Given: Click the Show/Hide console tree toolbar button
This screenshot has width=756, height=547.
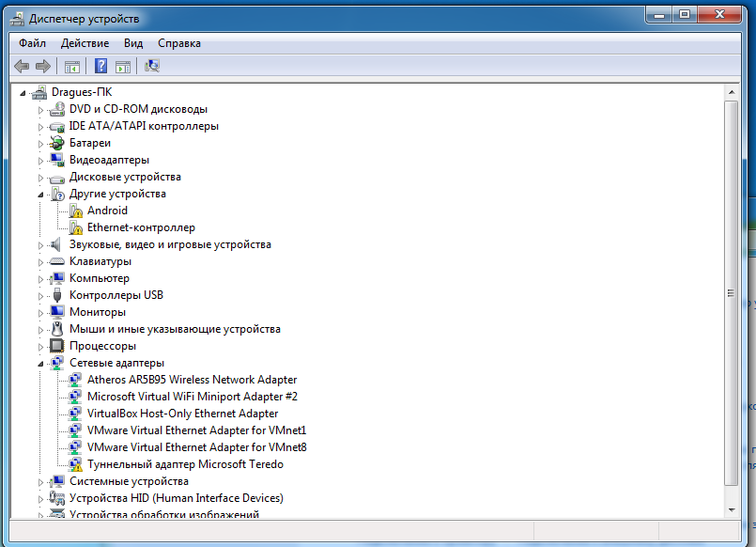Looking at the screenshot, I should (71, 67).
